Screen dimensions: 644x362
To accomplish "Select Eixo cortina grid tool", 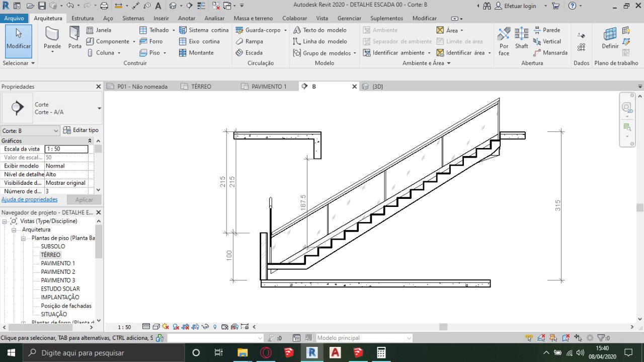I will click(199, 41).
